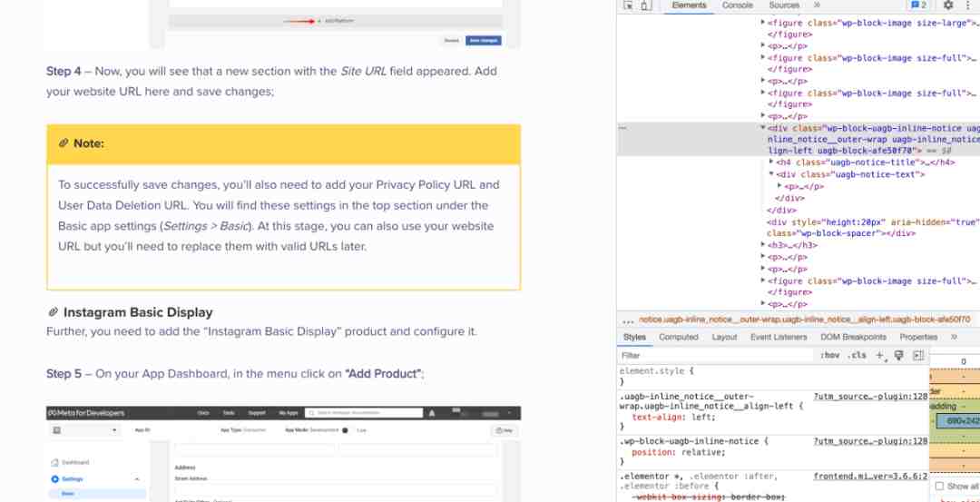Screen dimensions: 980x502
Task: Click the 'Instagram Basic Display' heading text
Action: pos(138,312)
